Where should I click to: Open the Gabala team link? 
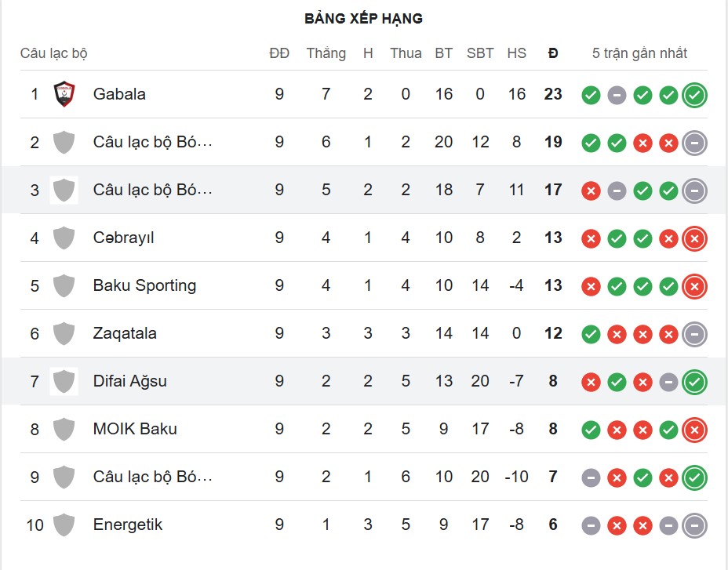[x=119, y=94]
